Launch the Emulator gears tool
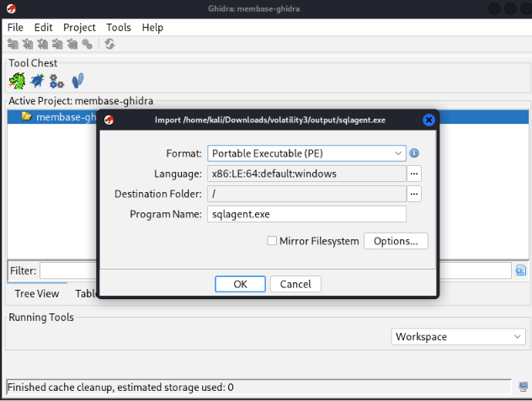This screenshot has width=532, height=401. point(56,82)
